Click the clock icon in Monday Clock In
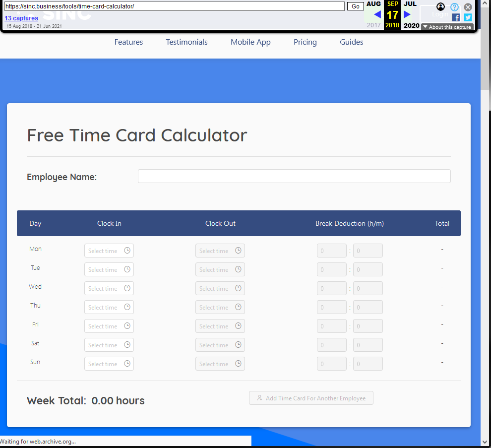Viewport: 491px width, 448px height. click(x=127, y=251)
